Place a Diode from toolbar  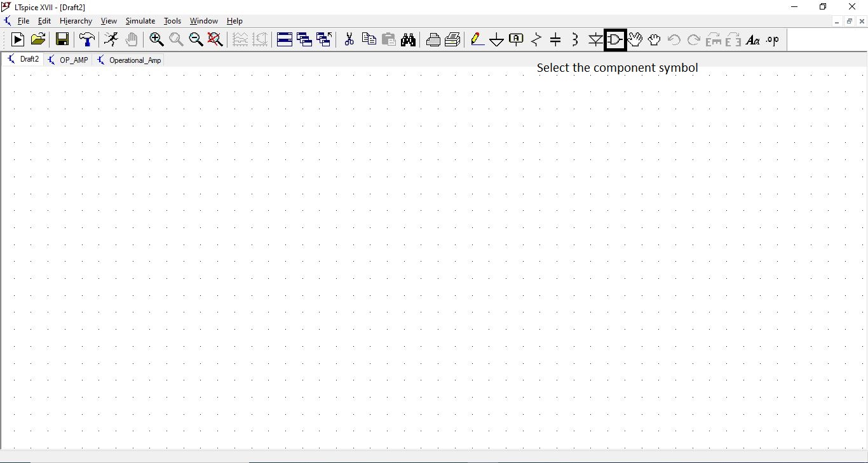click(x=595, y=40)
